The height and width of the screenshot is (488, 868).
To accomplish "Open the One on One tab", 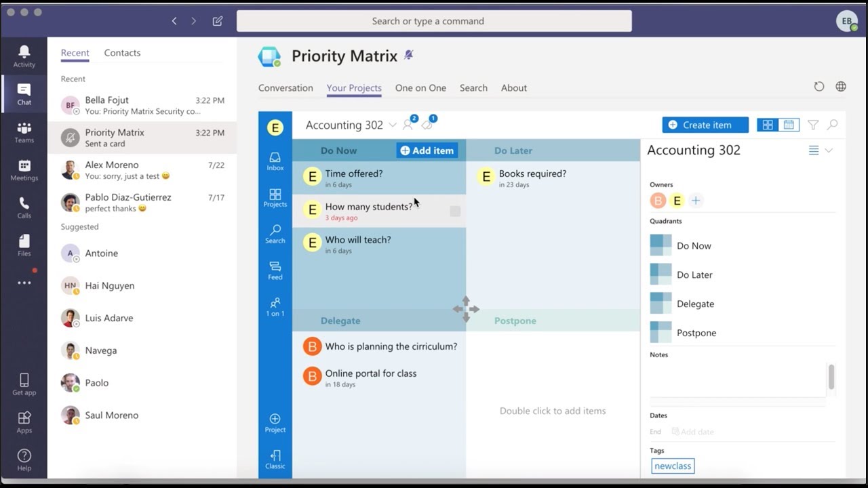I will pyautogui.click(x=420, y=88).
